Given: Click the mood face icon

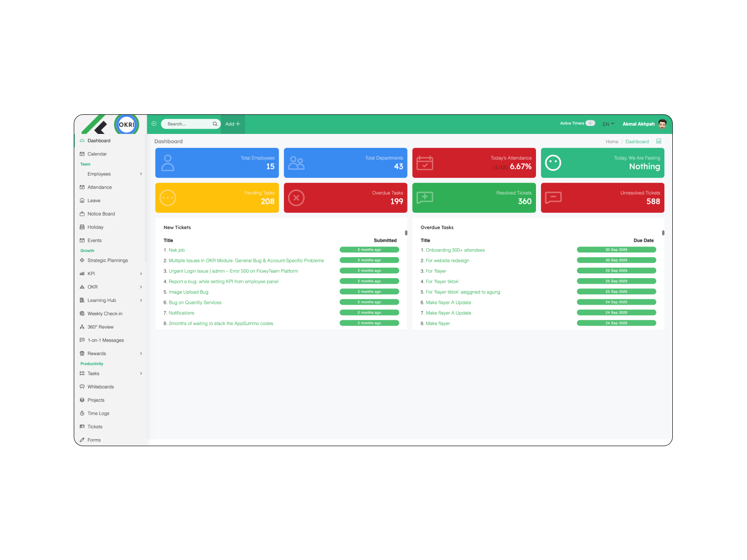Looking at the screenshot, I should pos(553,163).
